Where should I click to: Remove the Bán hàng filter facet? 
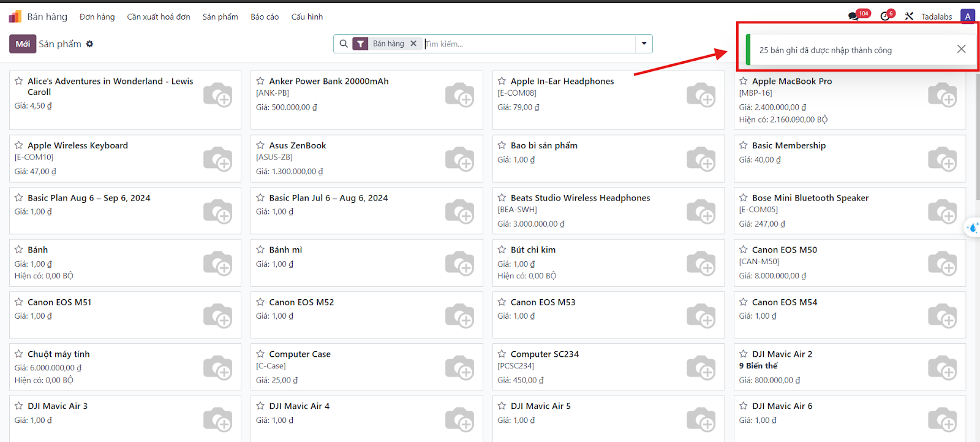tap(413, 44)
